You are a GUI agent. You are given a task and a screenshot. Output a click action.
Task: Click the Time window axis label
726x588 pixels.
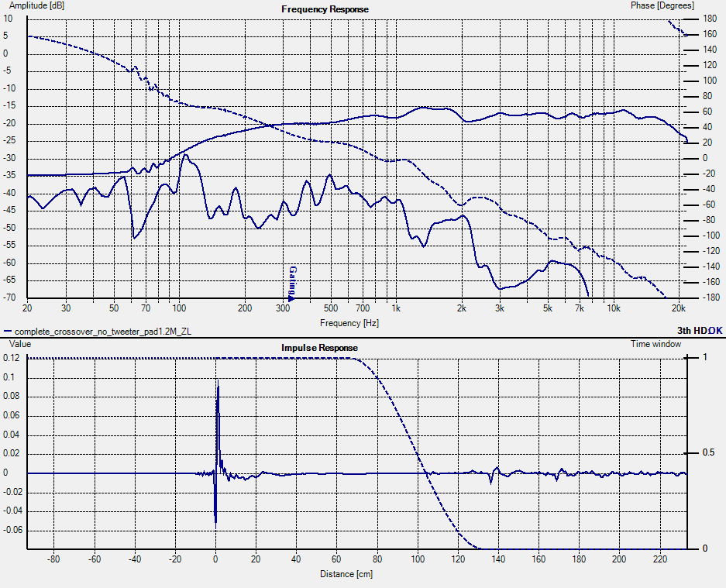click(x=655, y=344)
